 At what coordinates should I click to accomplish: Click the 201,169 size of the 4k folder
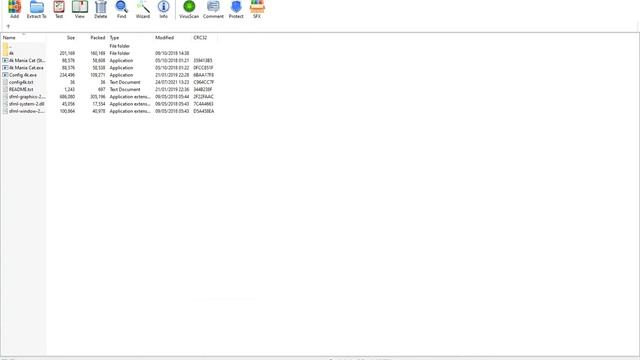tap(67, 53)
